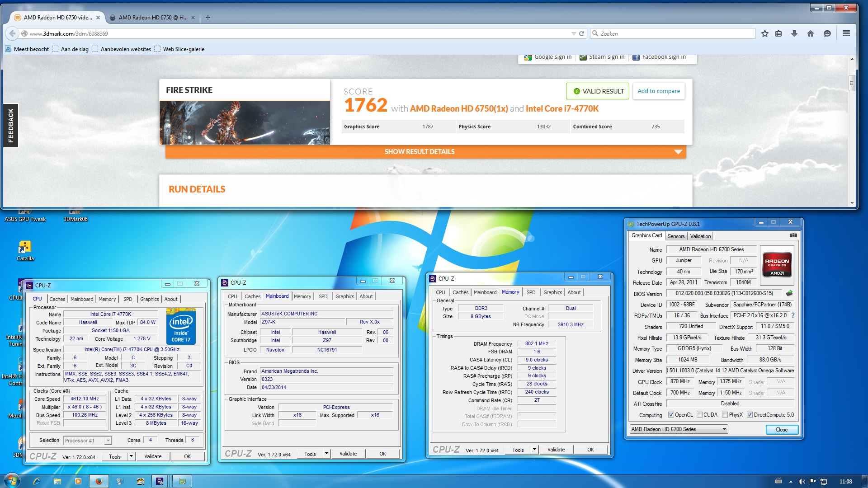868x488 pixels.
Task: Close the second AMD Radeon HD 6750 tab
Action: coord(193,18)
